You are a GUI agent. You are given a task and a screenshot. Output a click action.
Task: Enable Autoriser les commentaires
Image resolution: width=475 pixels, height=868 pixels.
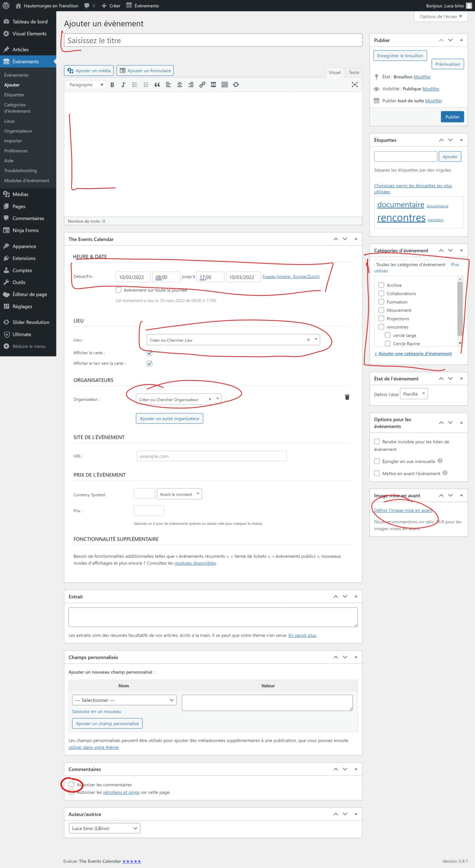(x=72, y=784)
